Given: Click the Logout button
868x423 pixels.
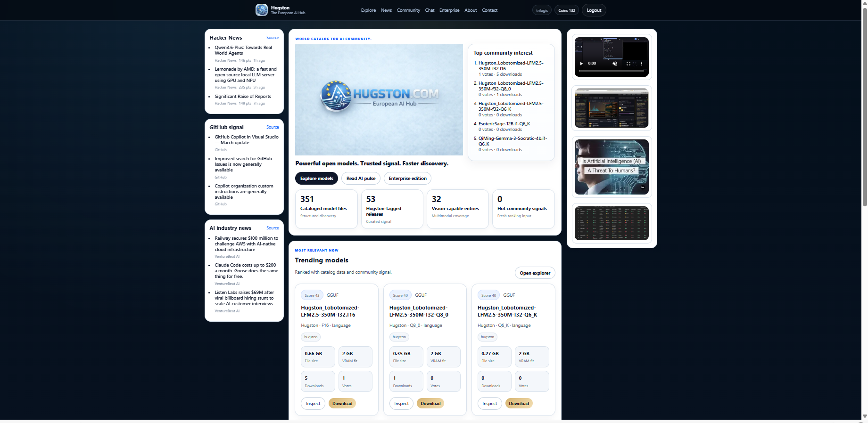Looking at the screenshot, I should 594,10.
